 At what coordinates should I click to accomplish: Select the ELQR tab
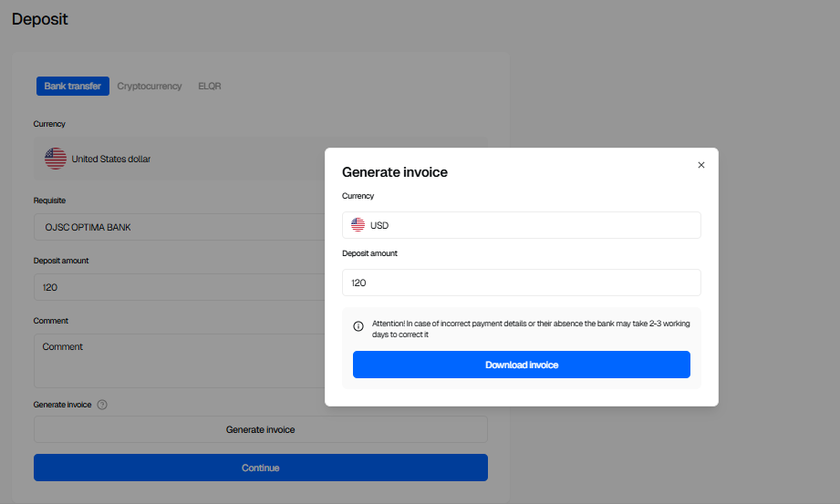click(x=210, y=87)
